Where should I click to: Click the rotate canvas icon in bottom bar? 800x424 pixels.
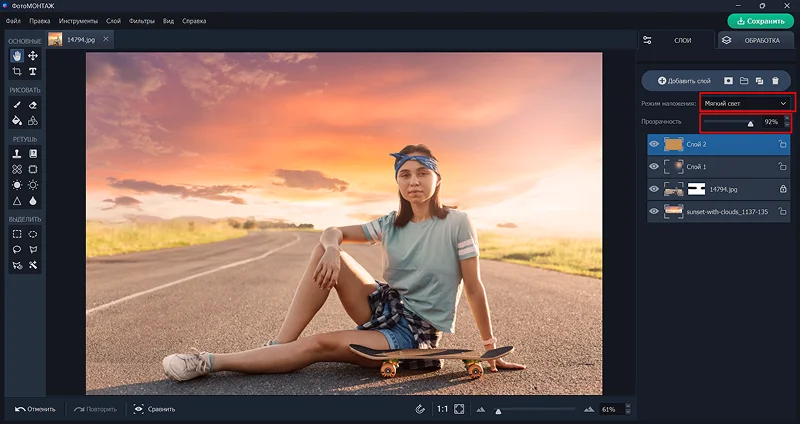420,409
